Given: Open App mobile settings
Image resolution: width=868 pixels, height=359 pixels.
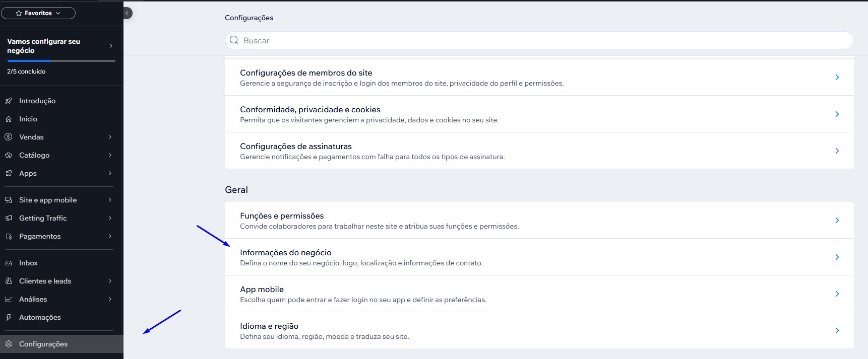Looking at the screenshot, I should (539, 294).
